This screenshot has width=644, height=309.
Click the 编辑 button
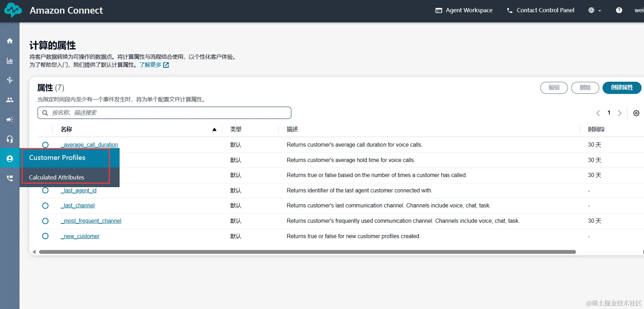(554, 88)
